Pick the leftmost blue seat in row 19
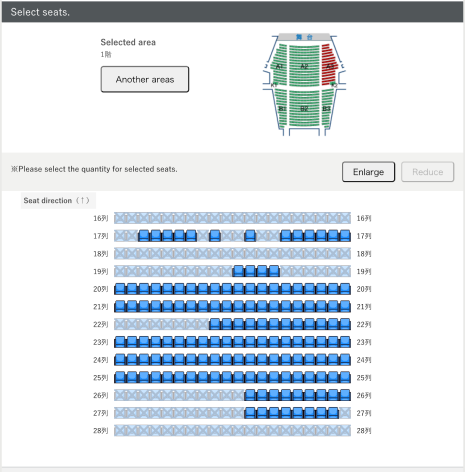This screenshot has height=472, width=465. click(x=238, y=271)
